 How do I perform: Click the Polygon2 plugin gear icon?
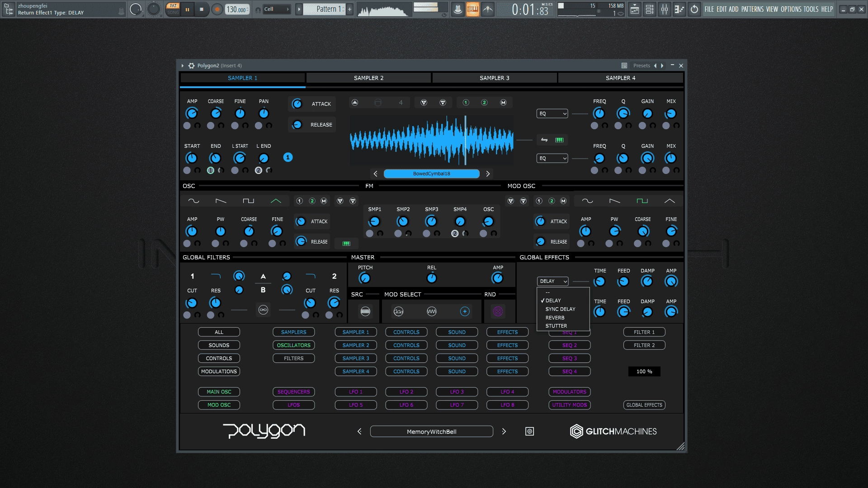[x=191, y=66]
